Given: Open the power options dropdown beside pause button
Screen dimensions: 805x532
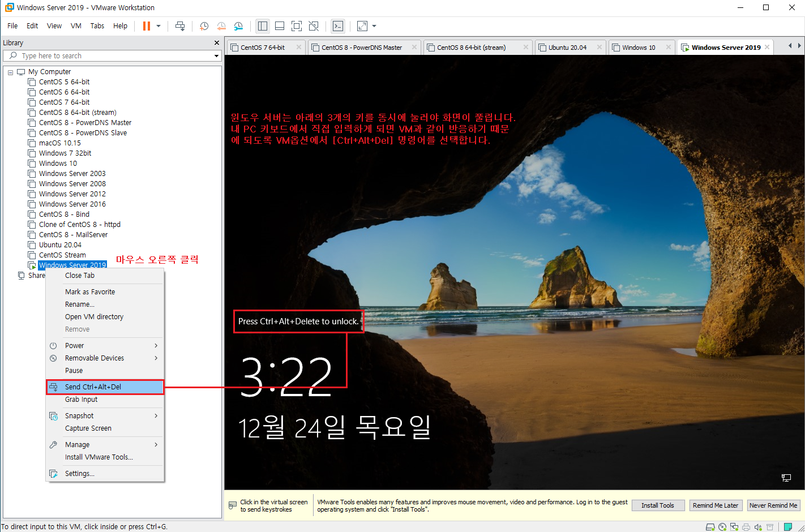Looking at the screenshot, I should (159, 26).
